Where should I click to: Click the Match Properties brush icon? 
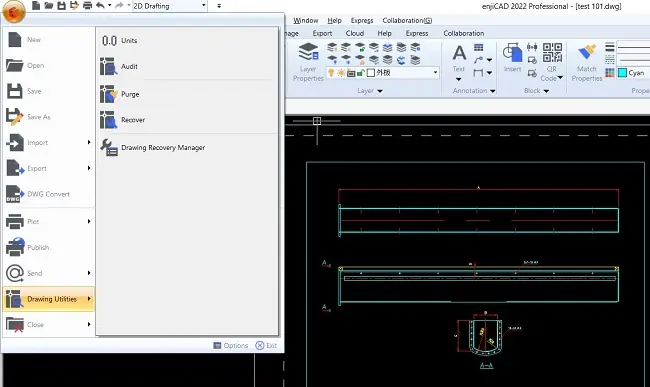pyautogui.click(x=586, y=52)
